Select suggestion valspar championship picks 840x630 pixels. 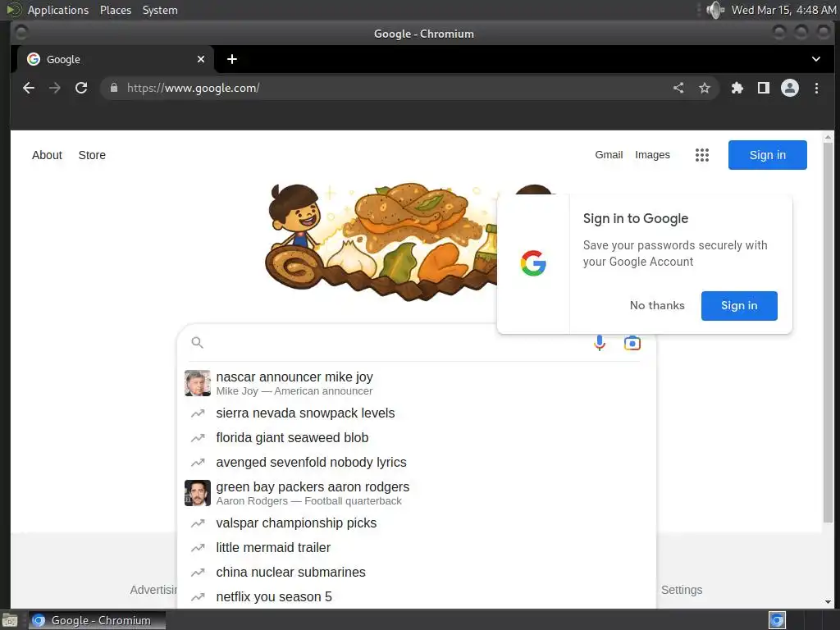pos(416,523)
